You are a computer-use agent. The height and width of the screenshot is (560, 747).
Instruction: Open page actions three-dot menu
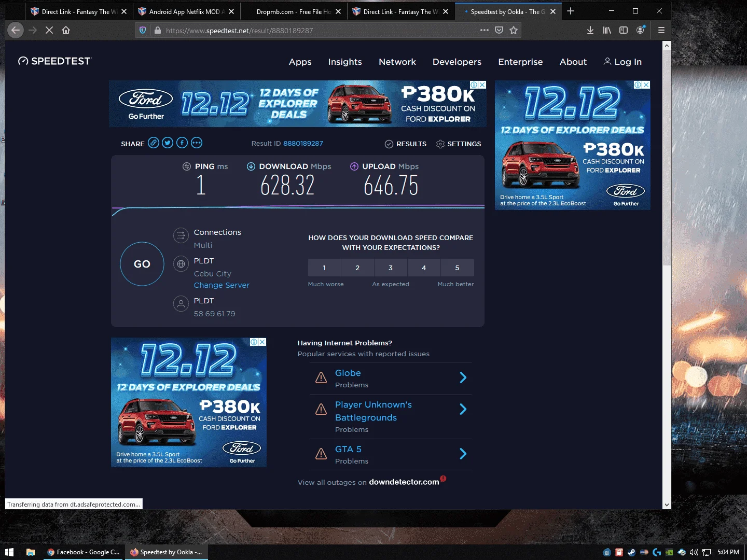tap(485, 30)
